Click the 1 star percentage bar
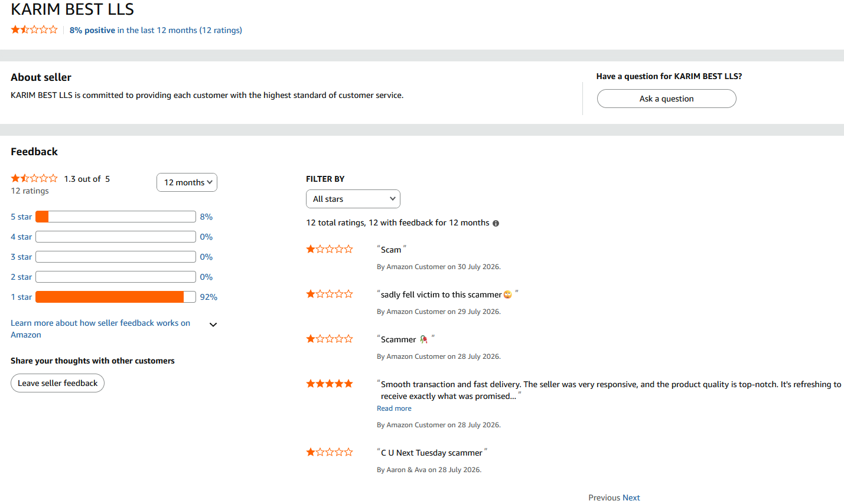The image size is (844, 504). pyautogui.click(x=116, y=297)
